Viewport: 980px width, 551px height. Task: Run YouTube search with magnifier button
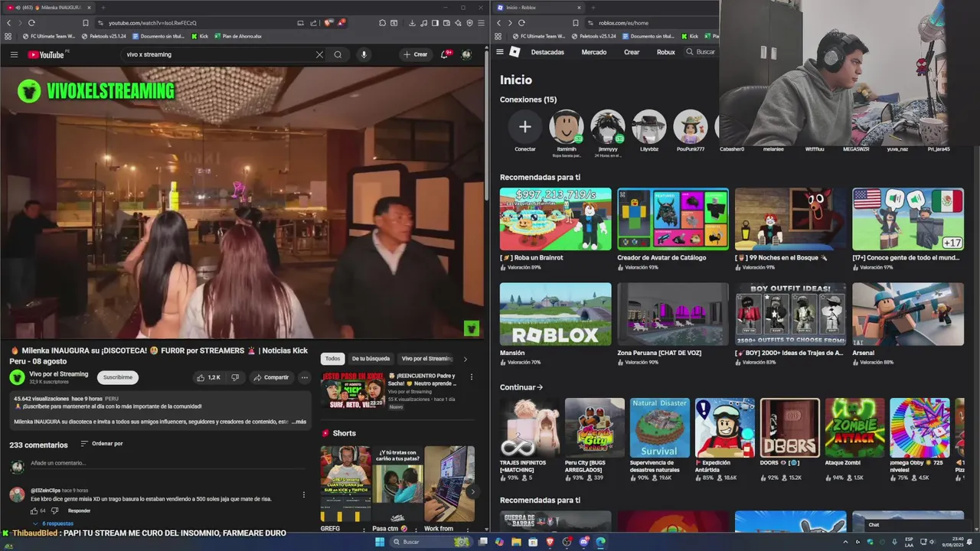pyautogui.click(x=338, y=54)
